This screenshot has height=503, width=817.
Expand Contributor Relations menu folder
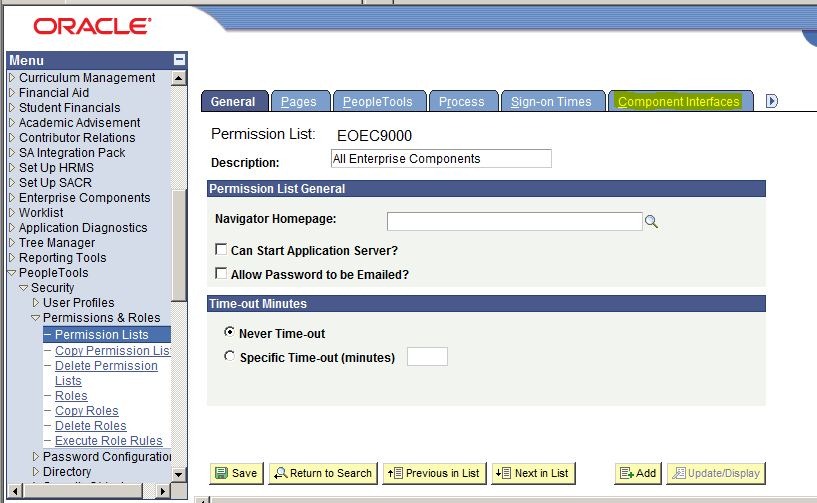pos(12,138)
